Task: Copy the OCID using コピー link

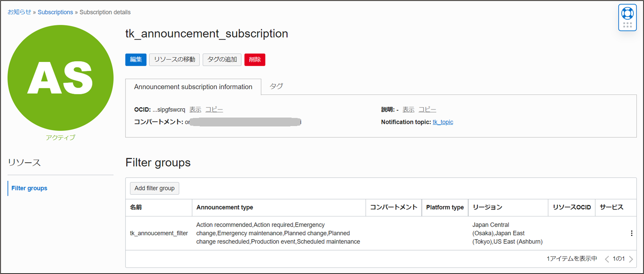Action: (x=214, y=109)
